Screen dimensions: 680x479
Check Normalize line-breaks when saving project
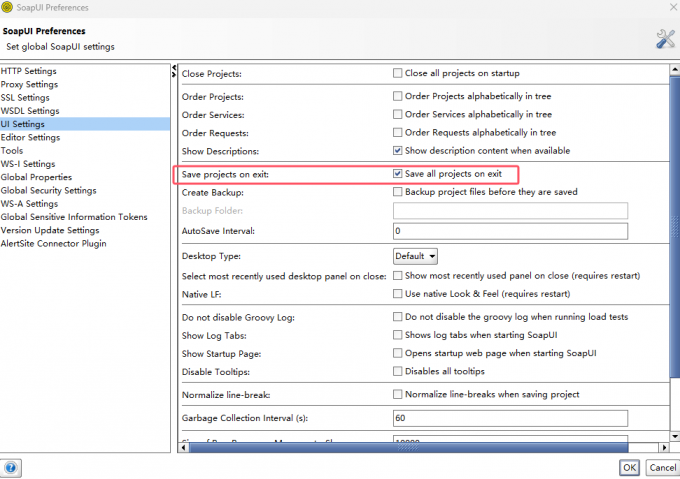point(397,394)
